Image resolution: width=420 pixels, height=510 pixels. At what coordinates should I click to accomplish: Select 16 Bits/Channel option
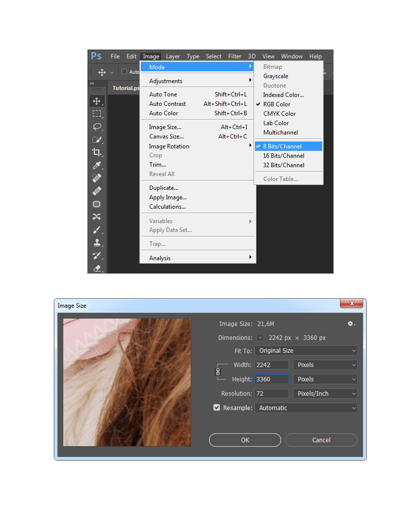click(289, 156)
